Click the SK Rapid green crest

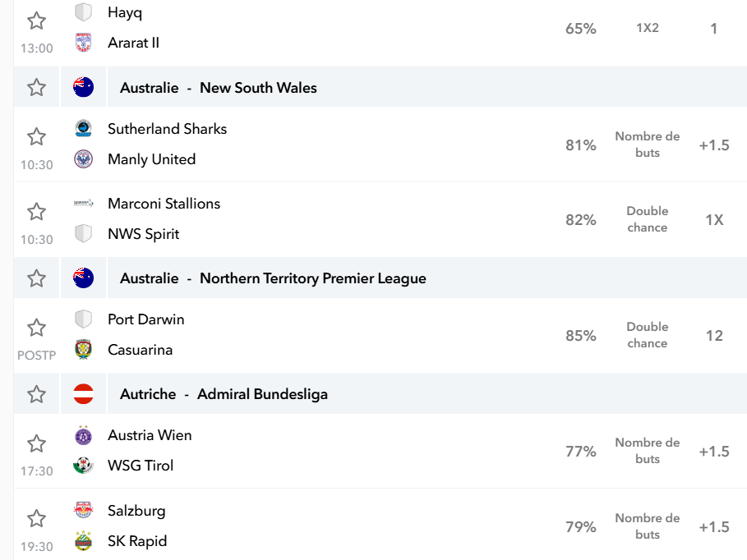(x=83, y=541)
